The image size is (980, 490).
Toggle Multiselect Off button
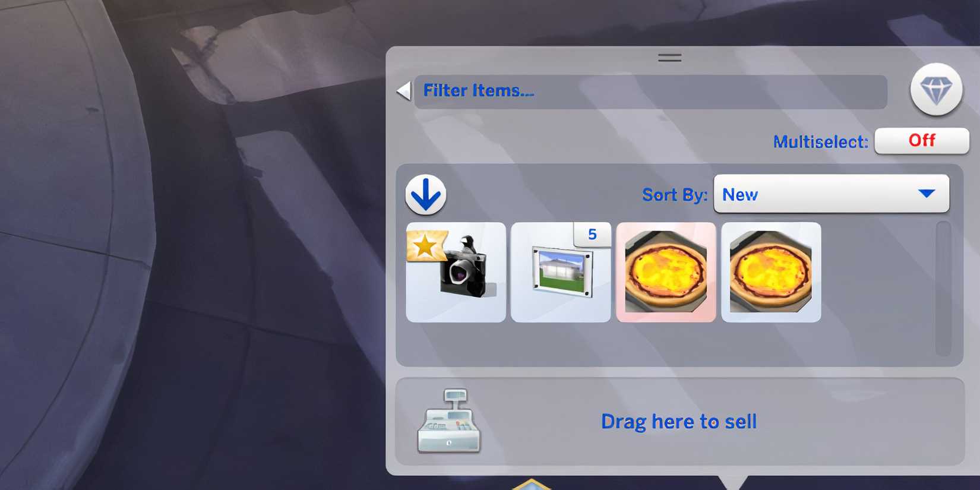(922, 141)
